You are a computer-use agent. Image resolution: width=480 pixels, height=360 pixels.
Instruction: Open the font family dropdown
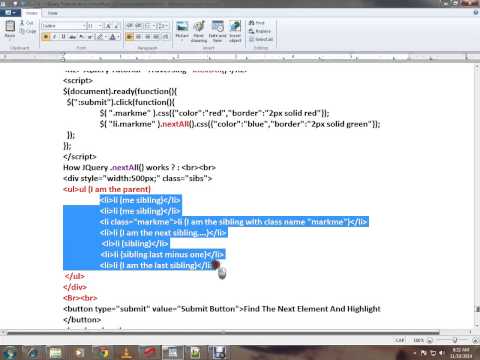click(x=84, y=26)
